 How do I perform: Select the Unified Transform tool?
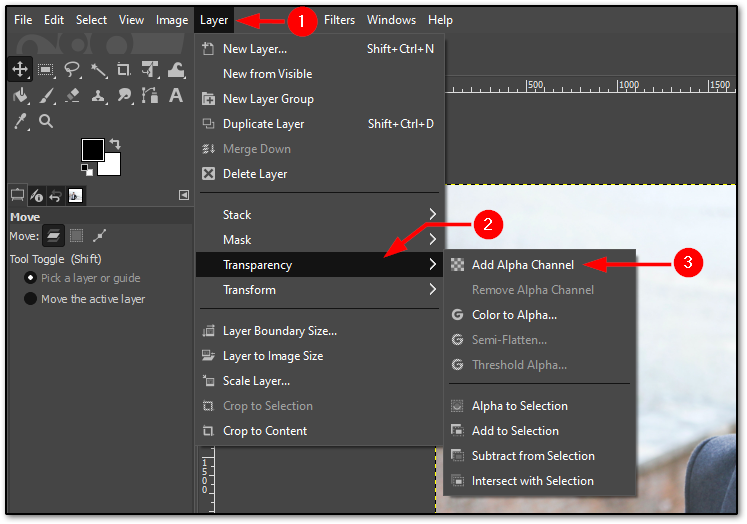click(x=150, y=70)
